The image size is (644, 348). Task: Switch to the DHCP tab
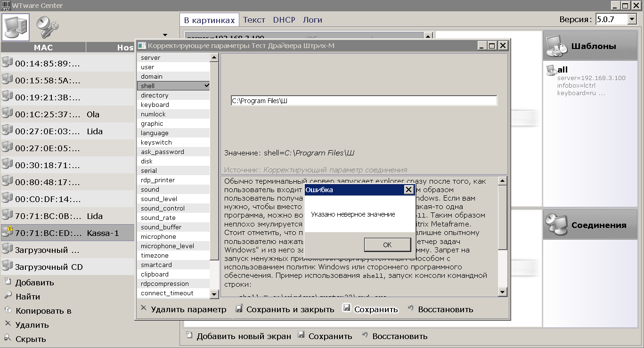click(x=284, y=20)
